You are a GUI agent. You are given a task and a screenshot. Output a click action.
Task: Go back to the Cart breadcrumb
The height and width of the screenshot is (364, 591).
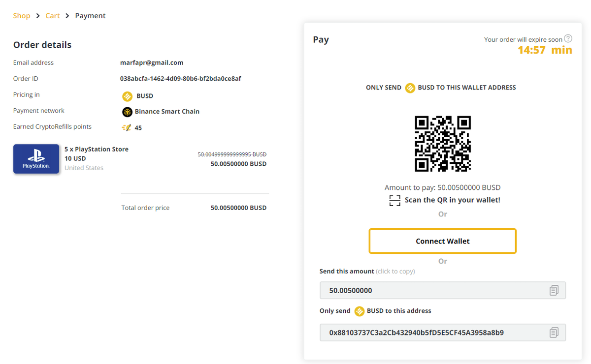click(53, 16)
